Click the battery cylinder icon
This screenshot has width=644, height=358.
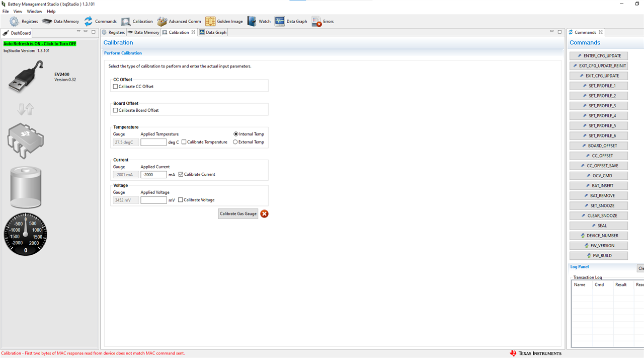tap(26, 188)
